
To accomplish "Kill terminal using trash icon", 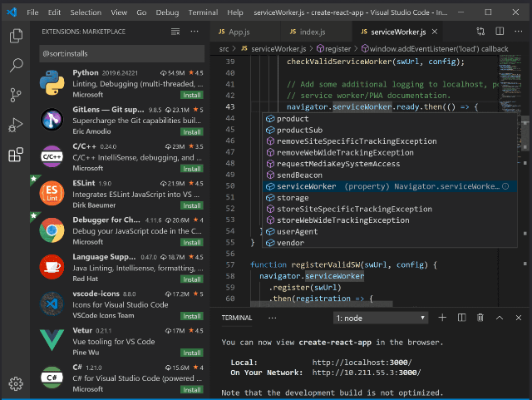I will (480, 318).
